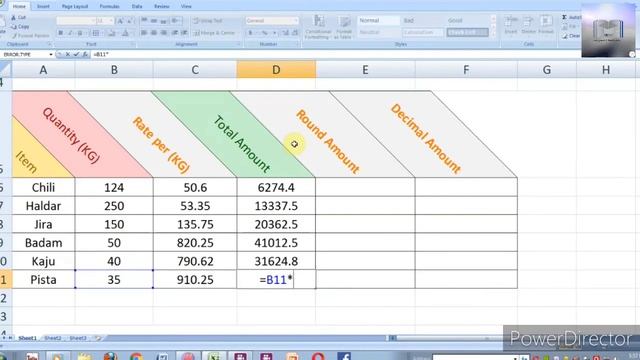Viewport: 640px width, 360px height.
Task: Click the AutoSum sigma icon
Action: coord(564,17)
